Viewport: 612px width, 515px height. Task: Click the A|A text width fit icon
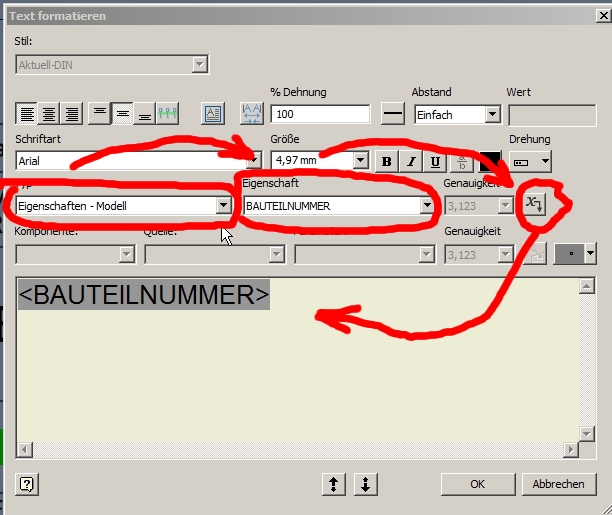click(252, 114)
